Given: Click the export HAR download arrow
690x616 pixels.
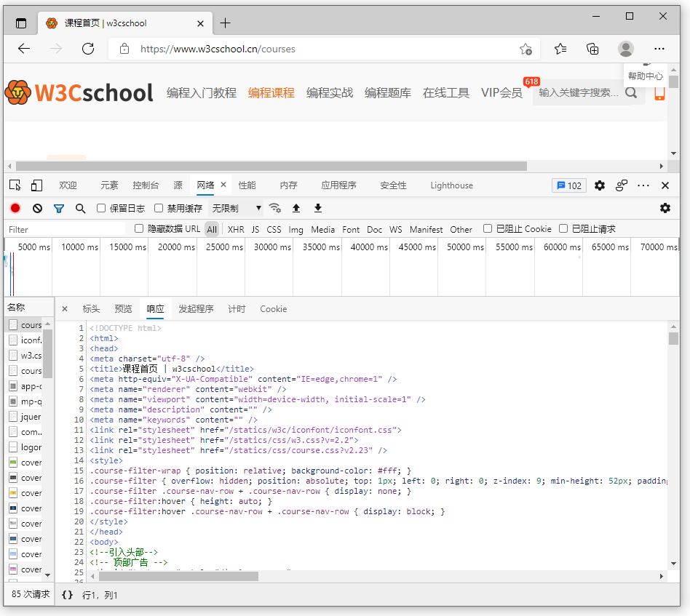Looking at the screenshot, I should click(x=318, y=208).
